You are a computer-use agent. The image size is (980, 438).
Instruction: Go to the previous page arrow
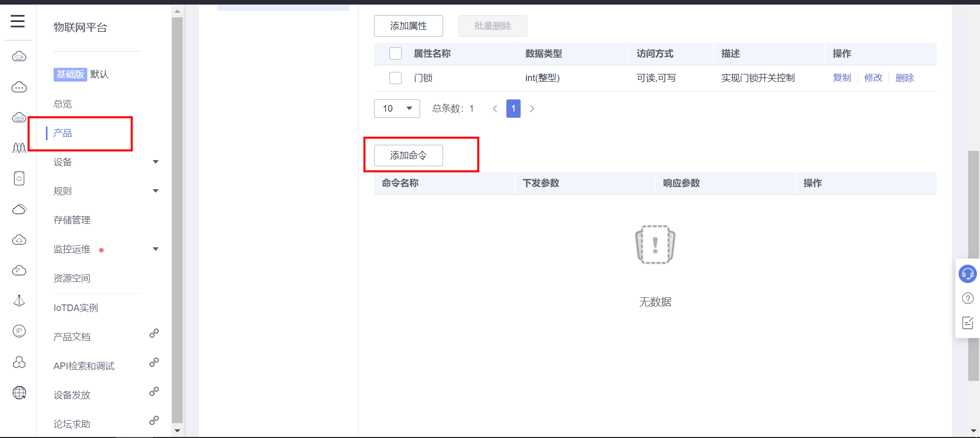pyautogui.click(x=495, y=109)
